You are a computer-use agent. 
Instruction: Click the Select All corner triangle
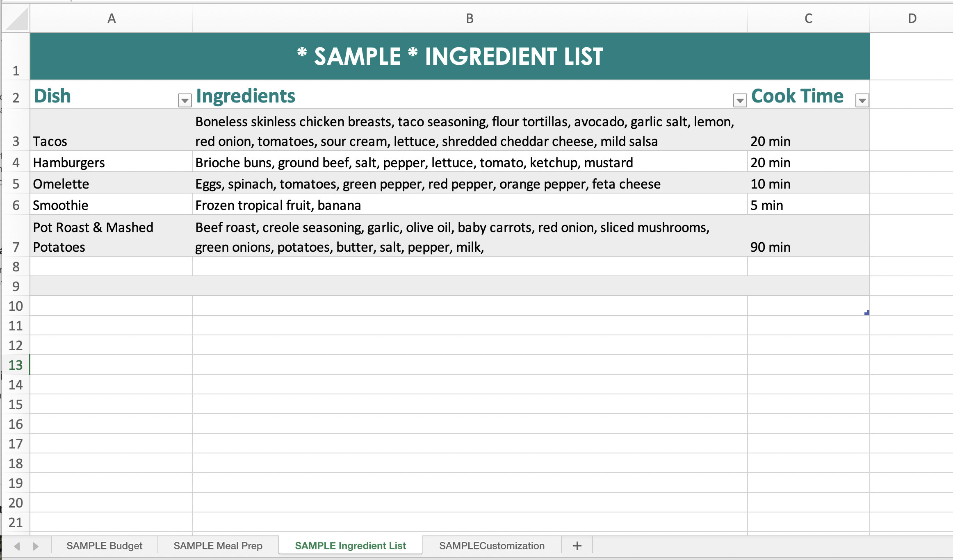[x=16, y=18]
